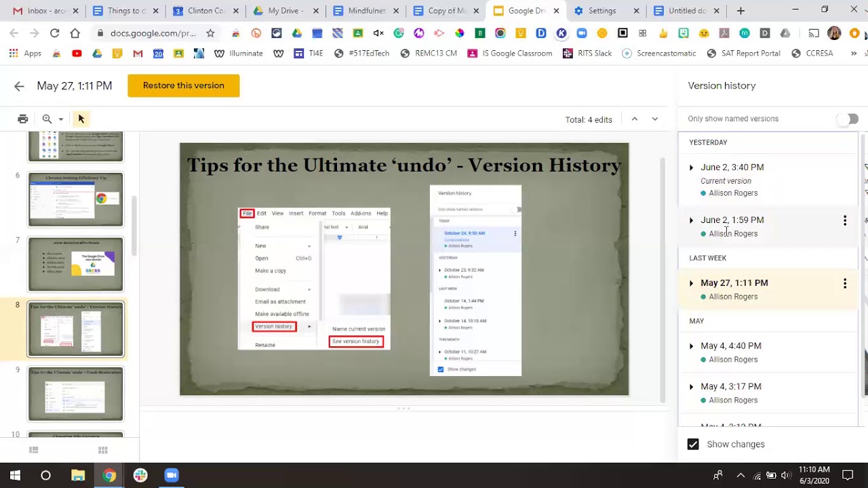Click Restore this version button
Image resolution: width=868 pixels, height=488 pixels.
(x=184, y=85)
